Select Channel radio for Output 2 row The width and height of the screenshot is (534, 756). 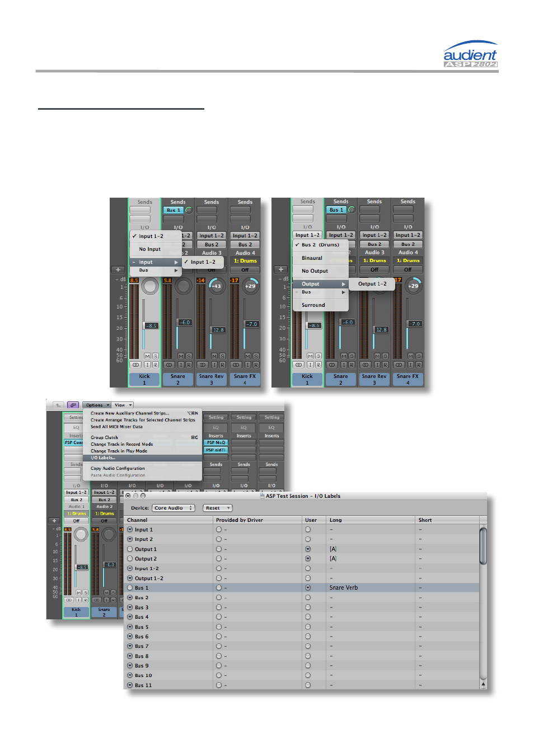coord(130,559)
